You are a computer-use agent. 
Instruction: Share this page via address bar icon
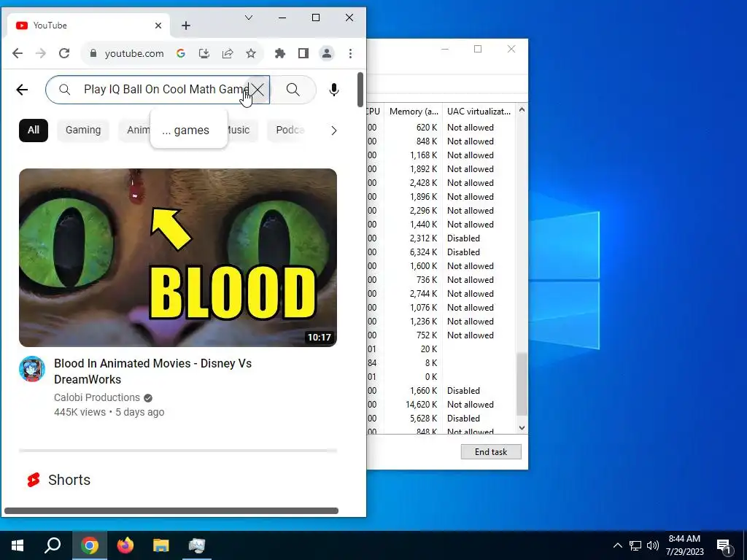coord(228,53)
